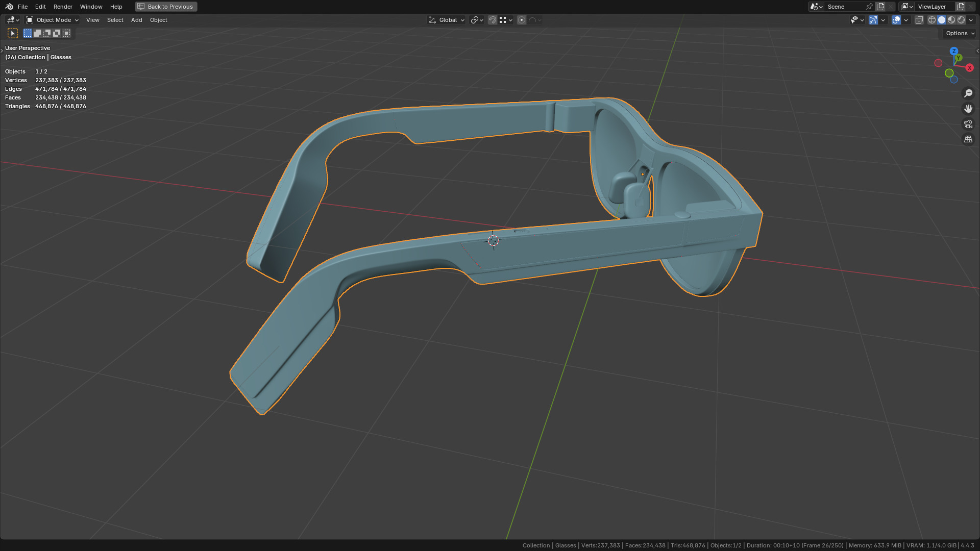Screen dimensions: 980x551
Task: Switch to material preview shading
Action: click(x=951, y=20)
